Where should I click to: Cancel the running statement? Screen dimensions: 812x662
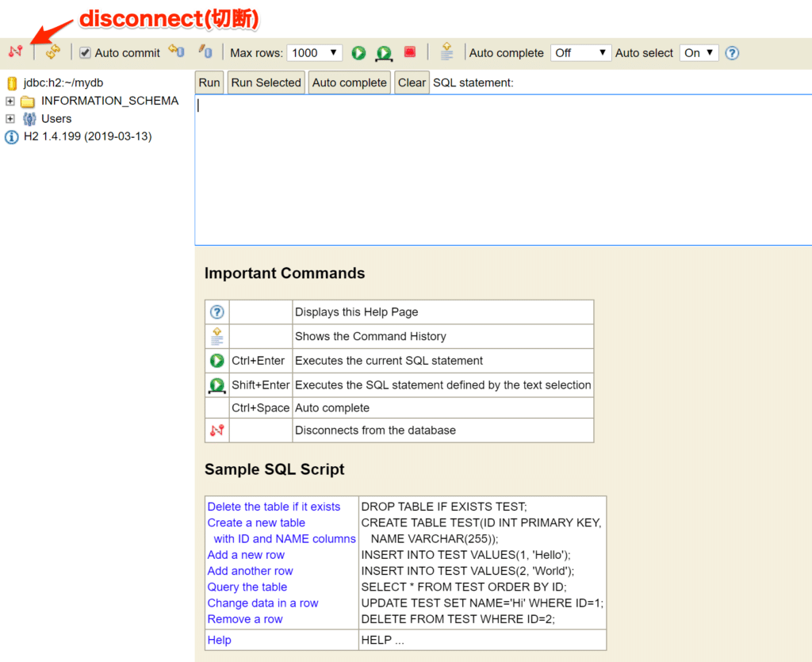pyautogui.click(x=409, y=52)
